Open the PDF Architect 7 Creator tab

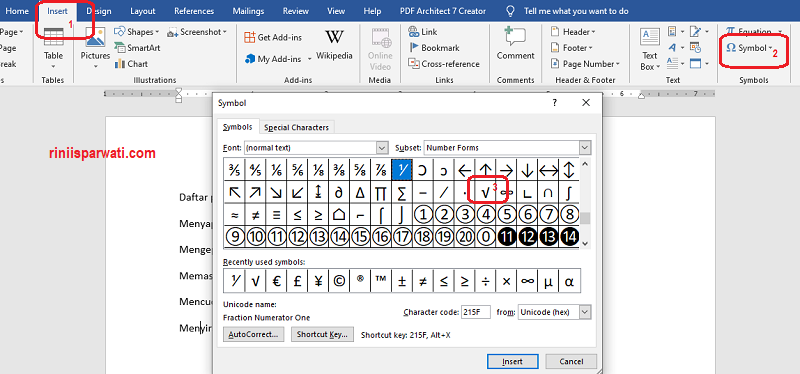(443, 11)
